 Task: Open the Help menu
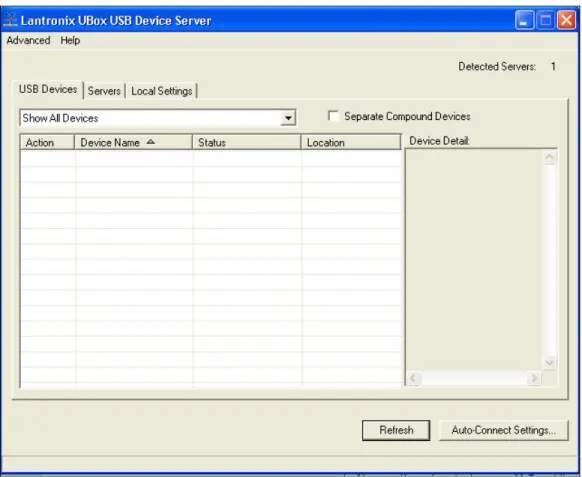[70, 40]
